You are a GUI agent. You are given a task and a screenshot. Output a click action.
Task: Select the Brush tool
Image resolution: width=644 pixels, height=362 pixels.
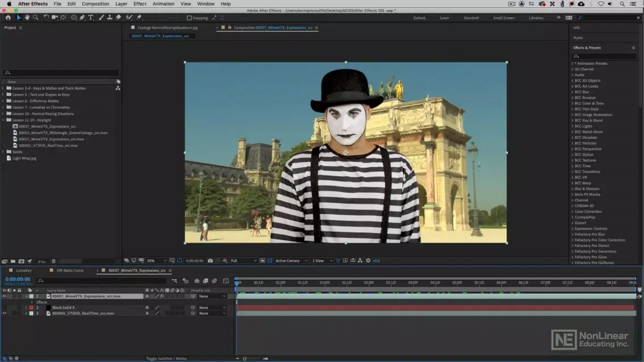tap(101, 18)
